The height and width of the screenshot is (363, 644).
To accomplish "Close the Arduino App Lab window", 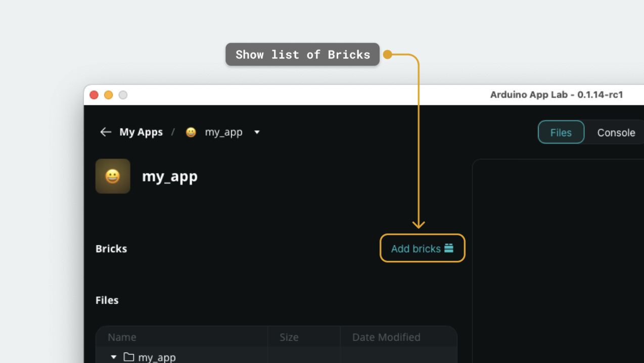I will click(94, 95).
